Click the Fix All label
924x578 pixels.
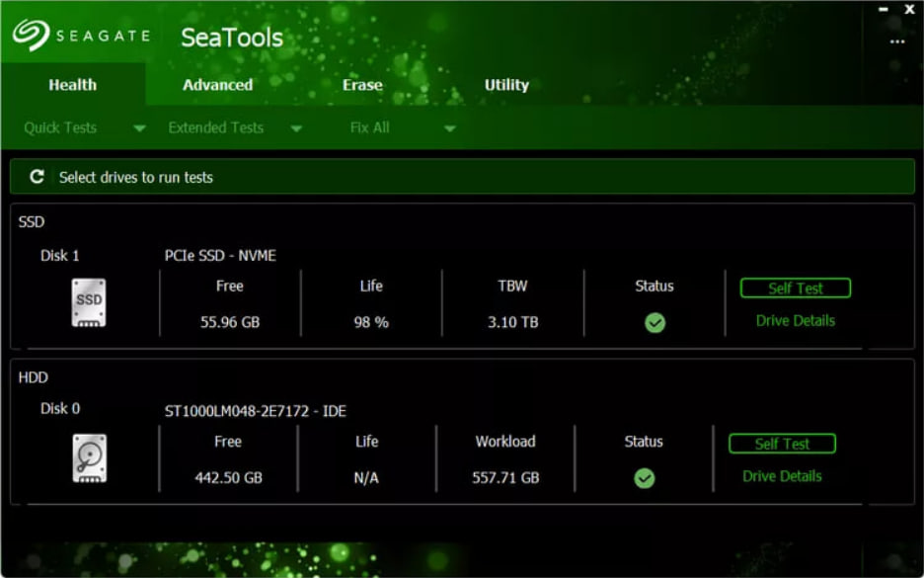pos(369,127)
